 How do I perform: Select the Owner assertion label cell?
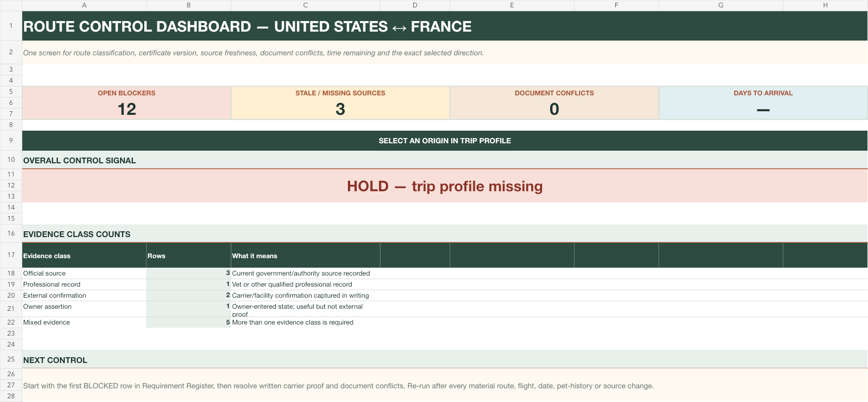(x=84, y=309)
